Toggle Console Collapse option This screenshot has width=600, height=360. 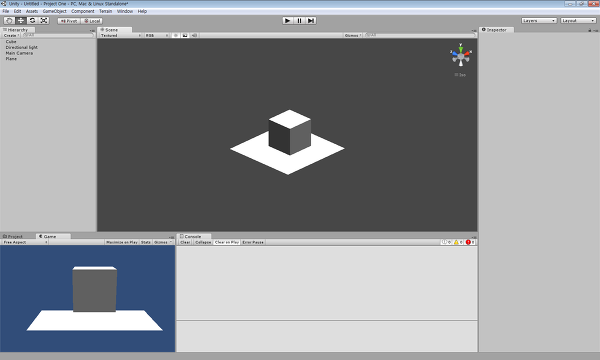coord(203,243)
